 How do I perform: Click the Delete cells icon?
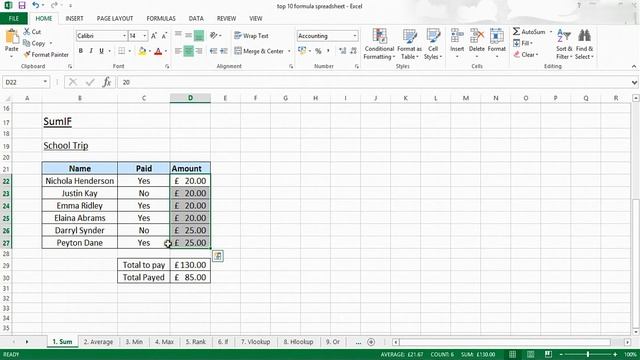point(476,36)
